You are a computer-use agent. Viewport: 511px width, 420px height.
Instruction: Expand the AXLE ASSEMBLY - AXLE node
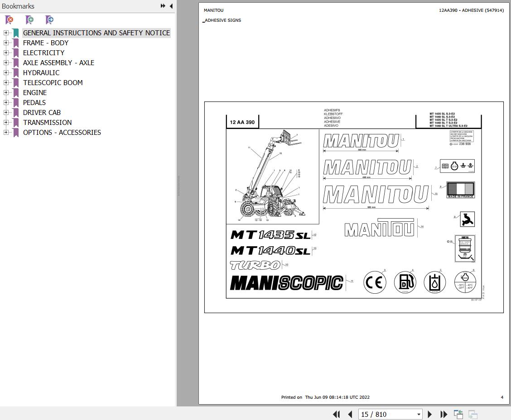pos(6,62)
